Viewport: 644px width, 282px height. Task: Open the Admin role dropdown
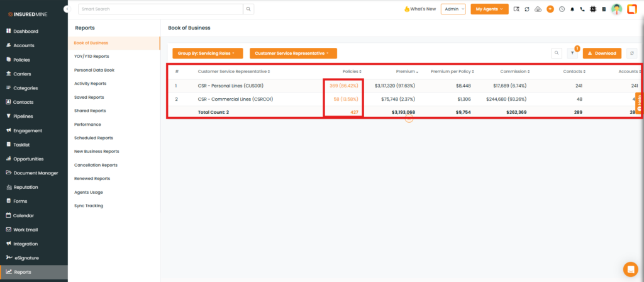pyautogui.click(x=453, y=9)
